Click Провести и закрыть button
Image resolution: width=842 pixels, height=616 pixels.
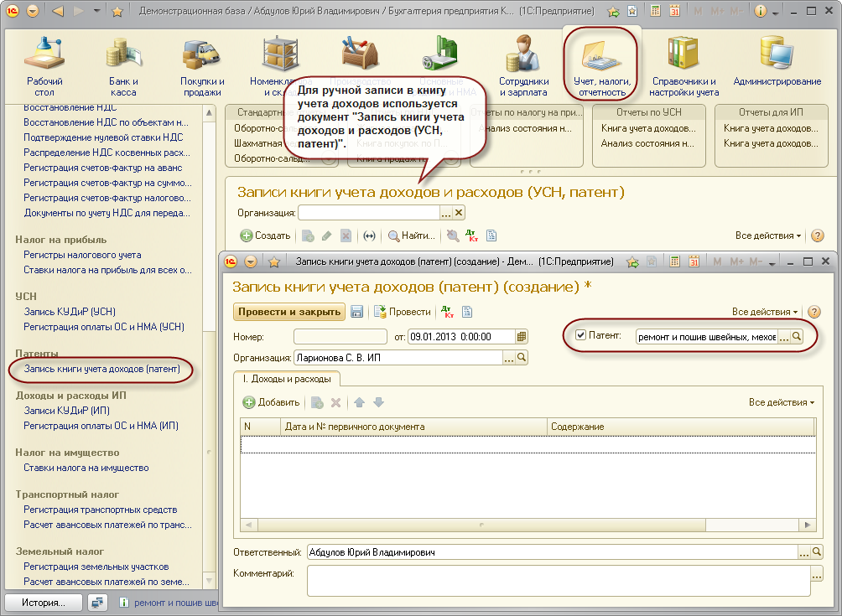pyautogui.click(x=289, y=312)
